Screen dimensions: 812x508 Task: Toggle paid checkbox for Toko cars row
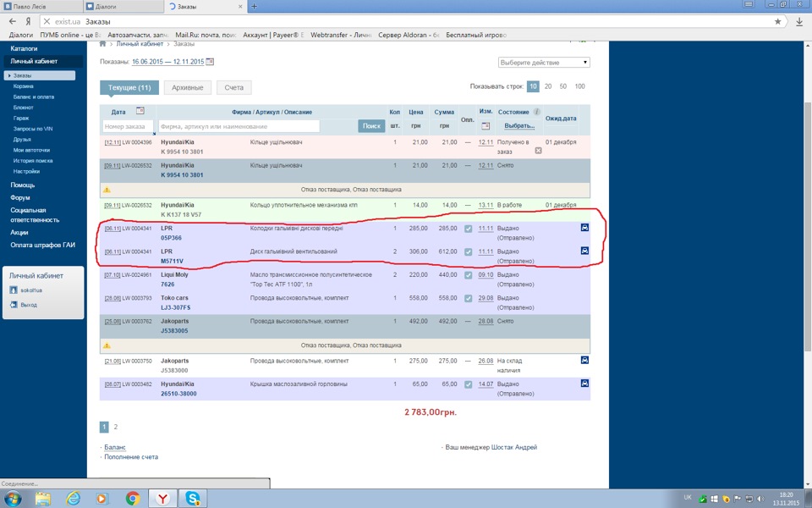pyautogui.click(x=468, y=299)
